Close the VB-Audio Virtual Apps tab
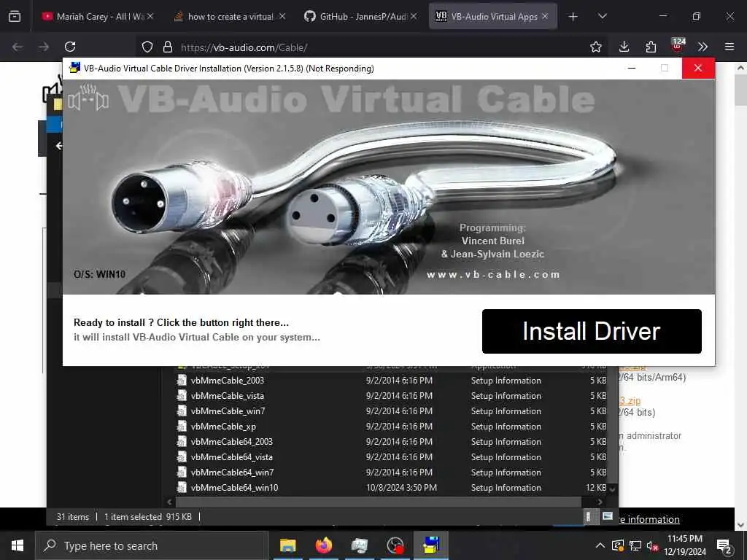The width and height of the screenshot is (747, 560). coord(545,16)
